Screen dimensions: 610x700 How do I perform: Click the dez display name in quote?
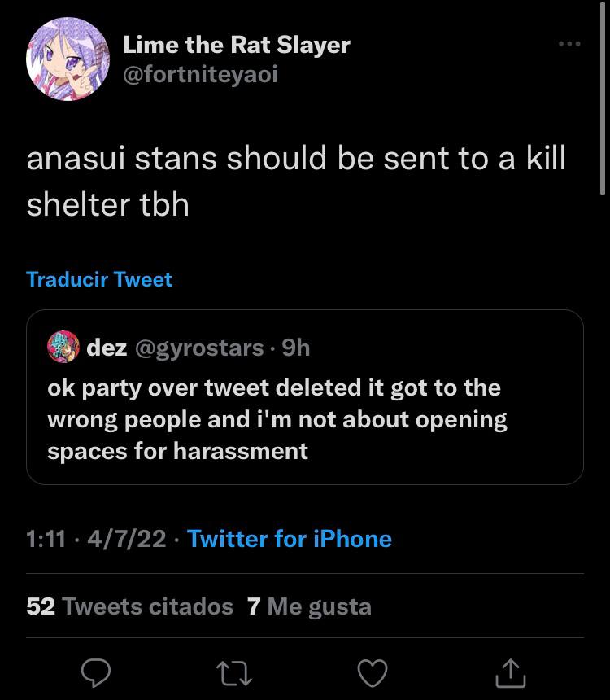pyautogui.click(x=106, y=348)
